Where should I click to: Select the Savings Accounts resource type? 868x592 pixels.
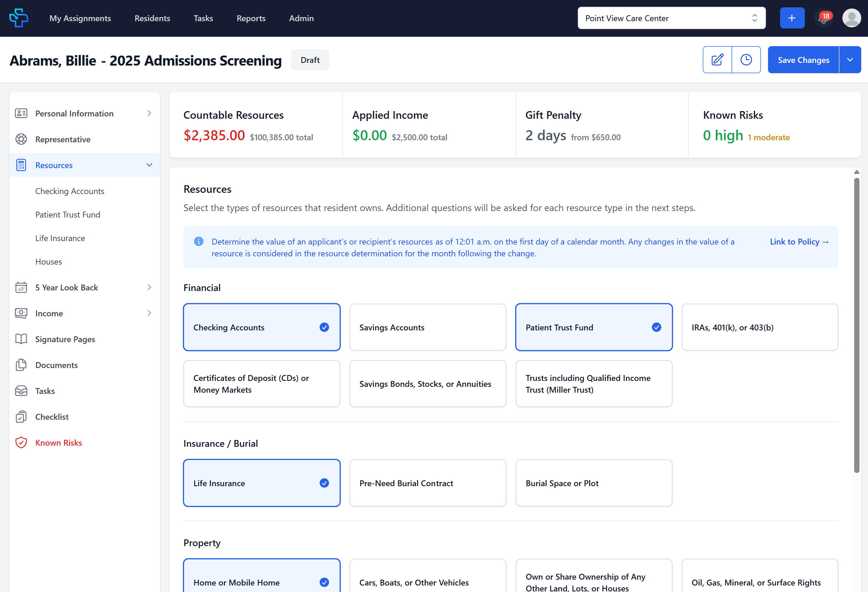428,327
